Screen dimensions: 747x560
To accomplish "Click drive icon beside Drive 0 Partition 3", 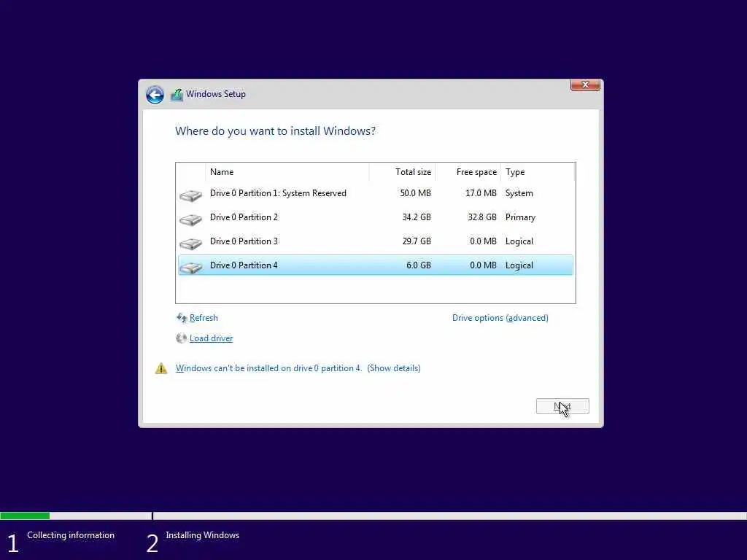I will coord(190,244).
